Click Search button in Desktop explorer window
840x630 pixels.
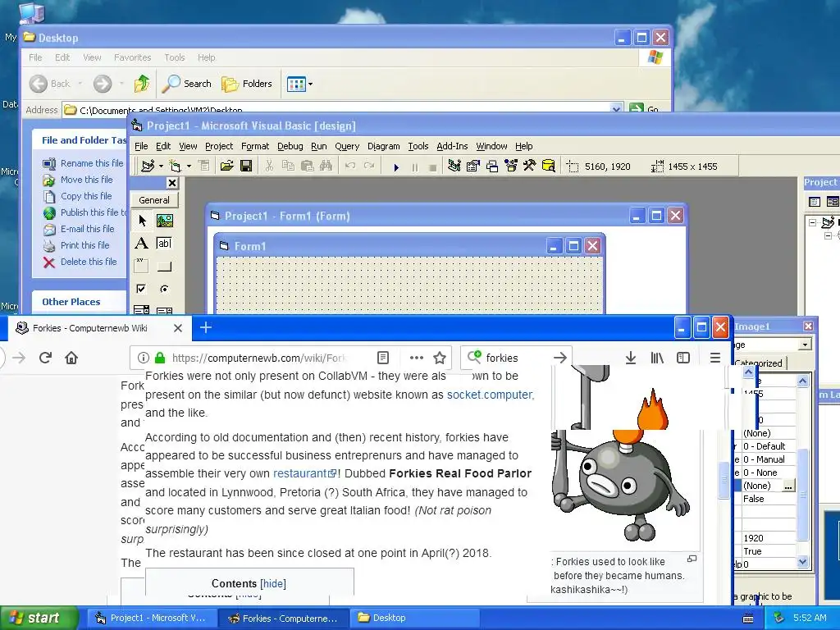(x=187, y=84)
